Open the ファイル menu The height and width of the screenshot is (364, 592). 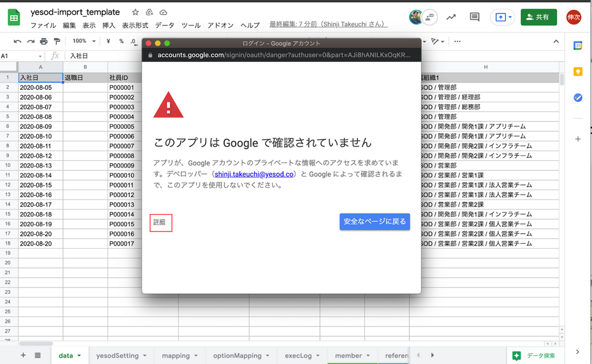43,25
